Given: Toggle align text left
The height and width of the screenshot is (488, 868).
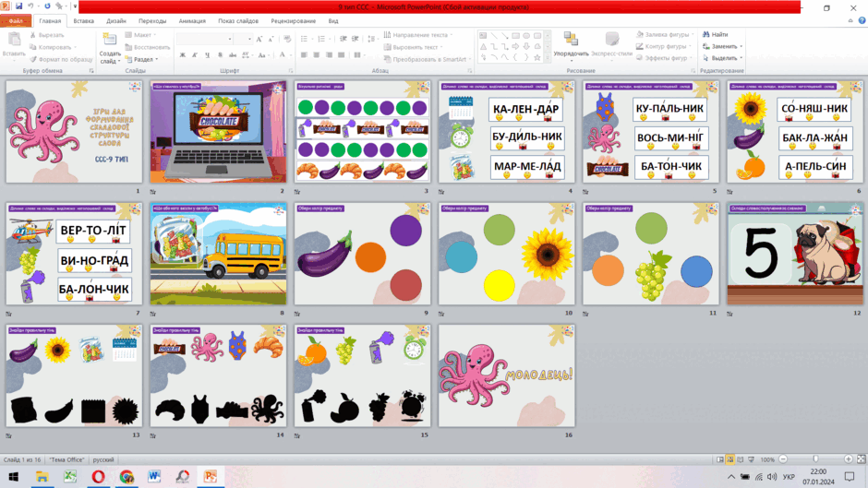Looking at the screenshot, I should coord(304,54).
